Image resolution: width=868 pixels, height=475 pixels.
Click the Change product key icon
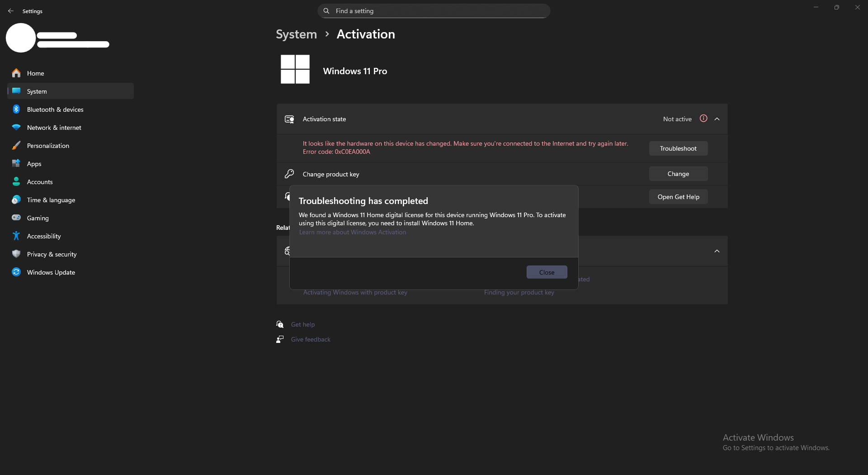pos(289,174)
